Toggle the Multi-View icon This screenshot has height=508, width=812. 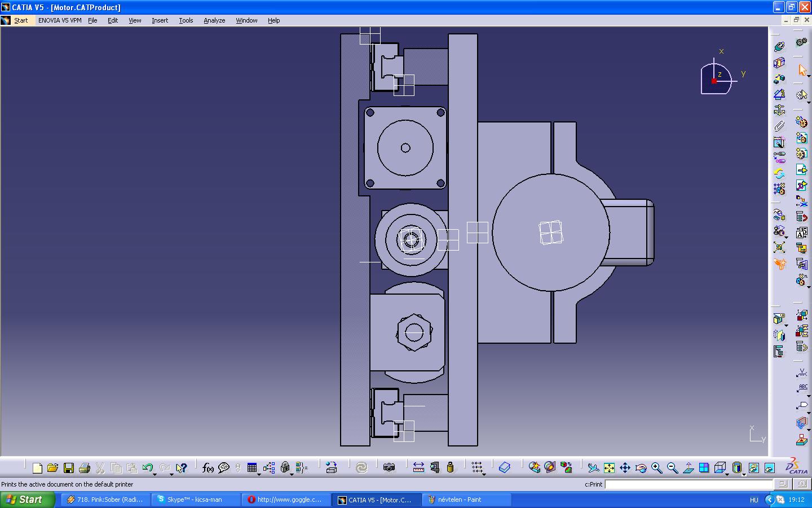point(704,468)
